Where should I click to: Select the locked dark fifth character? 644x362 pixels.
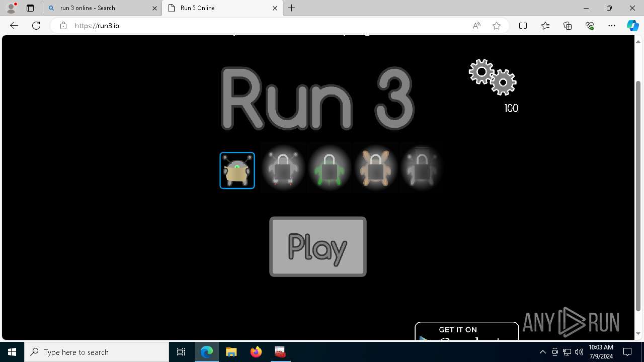coord(422,168)
